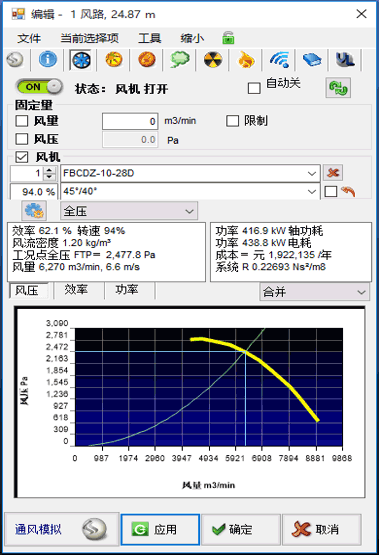Tick the 限制 checkbox
The height and width of the screenshot is (555, 379).
click(x=232, y=121)
